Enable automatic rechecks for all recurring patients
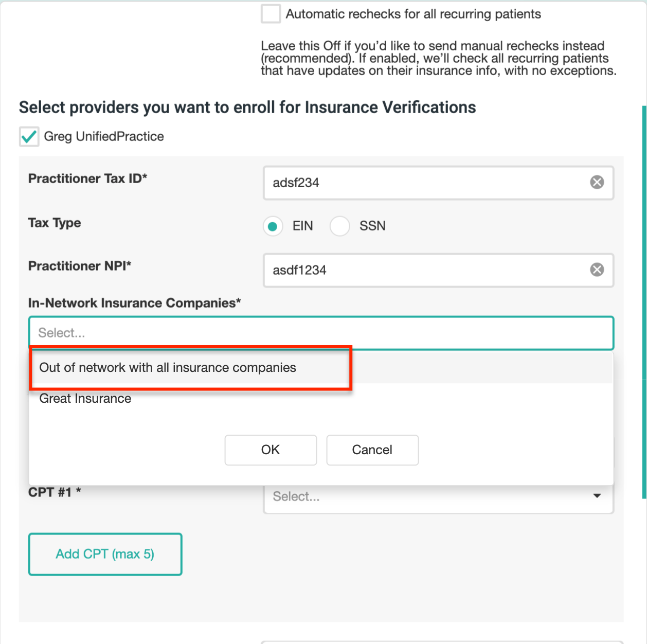The height and width of the screenshot is (644, 647). click(270, 14)
